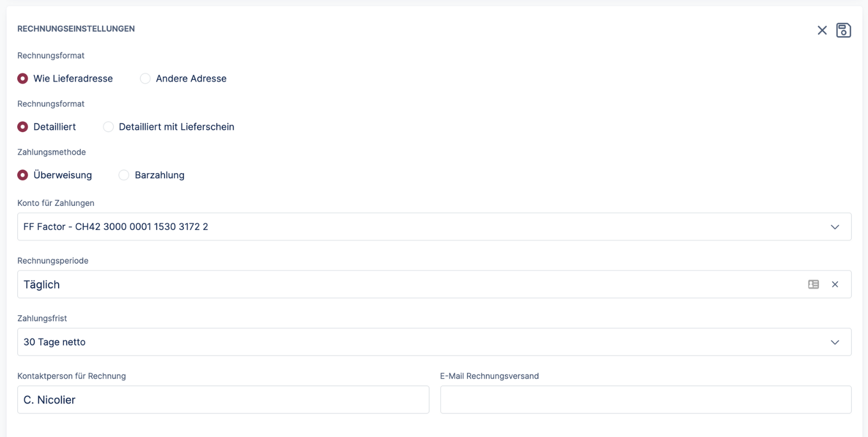Image resolution: width=868 pixels, height=437 pixels.
Task: Select the Detailliert invoice format
Action: pos(22,127)
